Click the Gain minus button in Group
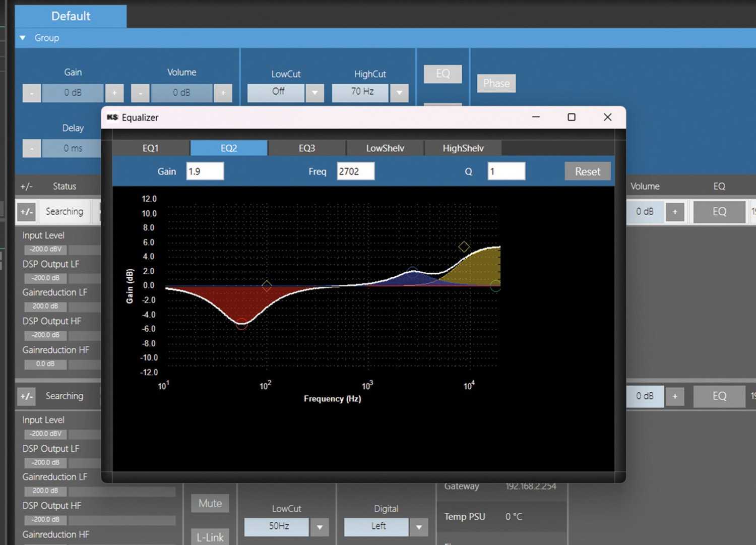 (32, 93)
